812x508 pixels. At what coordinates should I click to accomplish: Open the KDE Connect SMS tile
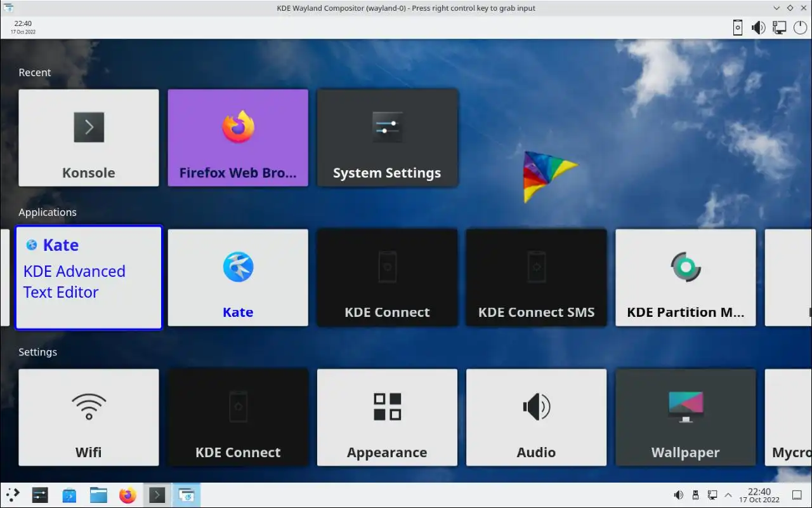536,277
